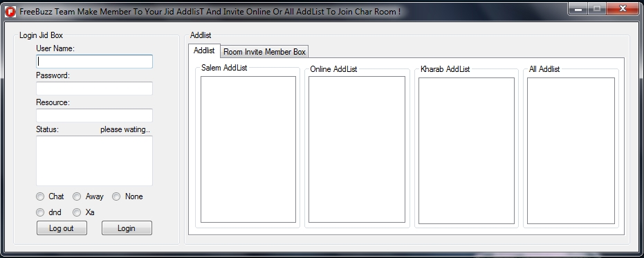Click inside the Status text box
Viewport: 644px width, 258px height.
95,160
